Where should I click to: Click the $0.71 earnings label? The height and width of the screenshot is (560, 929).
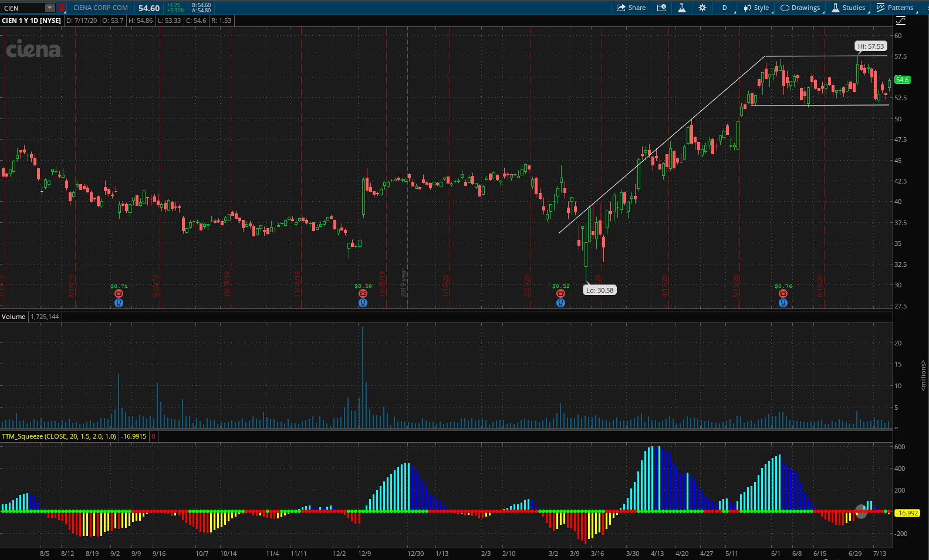pyautogui.click(x=119, y=286)
